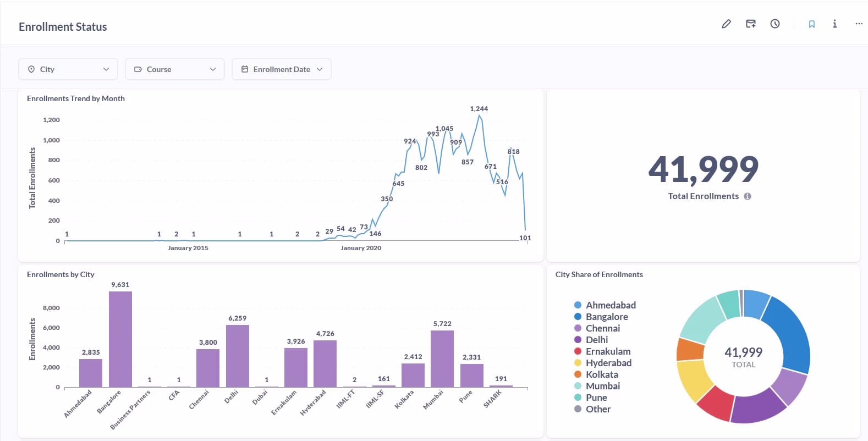Toggle Bangalore series in the donut legend
Screen dimensions: 868x441
click(606, 317)
